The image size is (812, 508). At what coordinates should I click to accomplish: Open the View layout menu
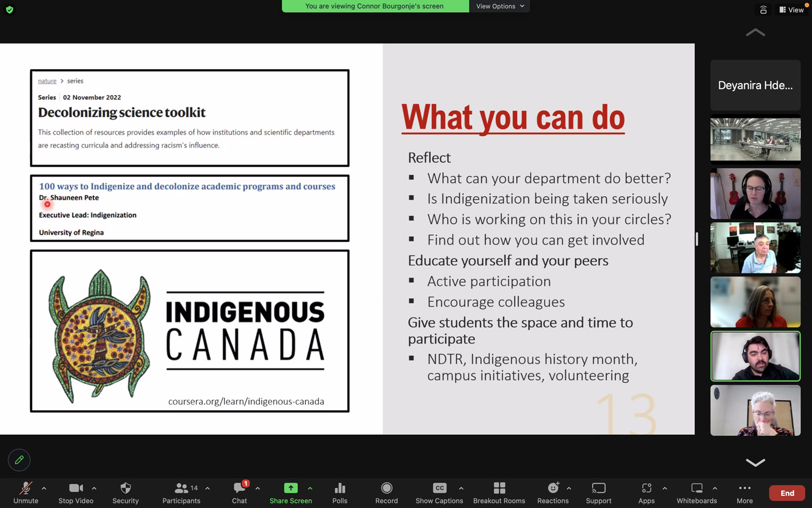(x=792, y=10)
